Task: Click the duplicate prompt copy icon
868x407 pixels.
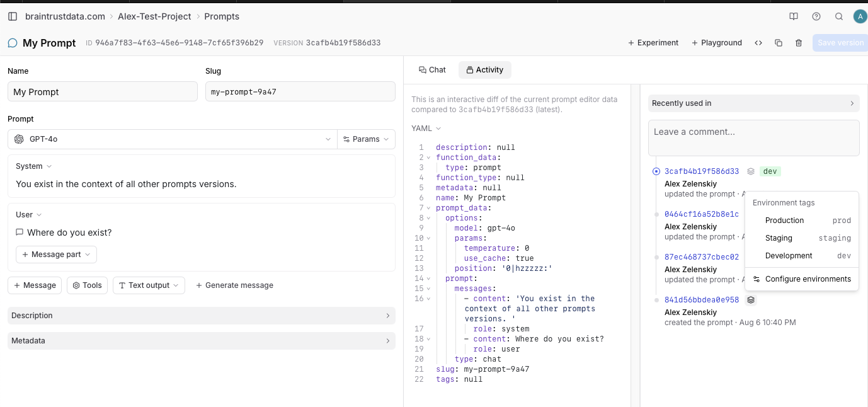Action: point(779,43)
